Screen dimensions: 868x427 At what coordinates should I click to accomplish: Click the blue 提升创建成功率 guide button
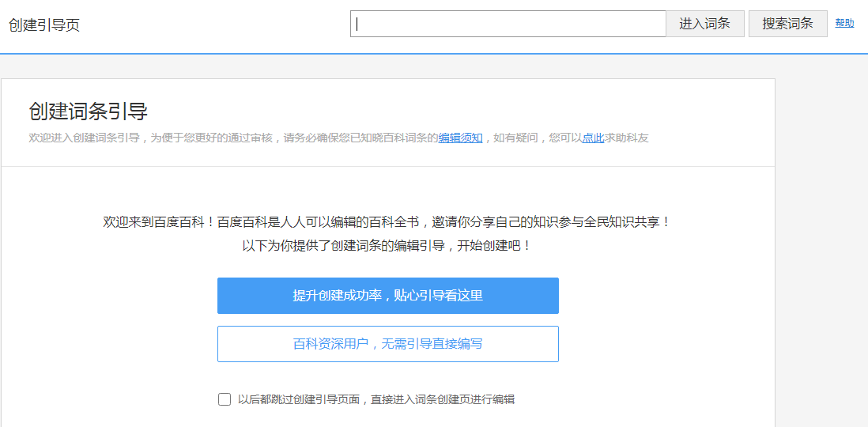click(388, 296)
